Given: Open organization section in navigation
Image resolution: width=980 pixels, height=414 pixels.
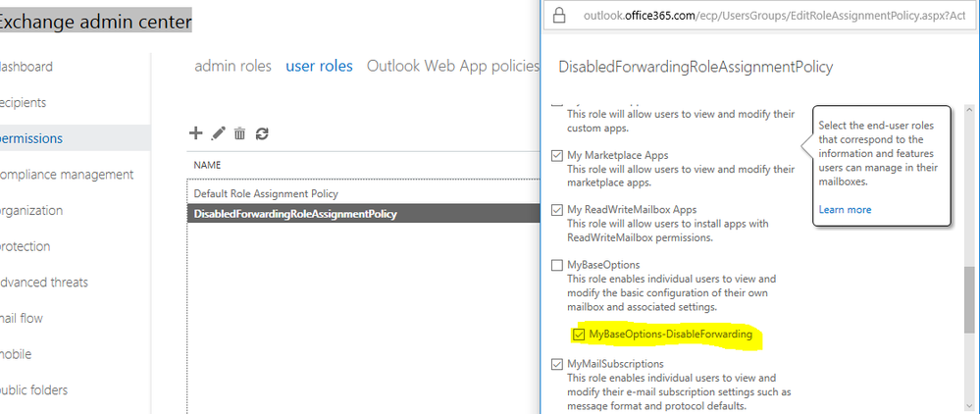Looking at the screenshot, I should coord(31,210).
